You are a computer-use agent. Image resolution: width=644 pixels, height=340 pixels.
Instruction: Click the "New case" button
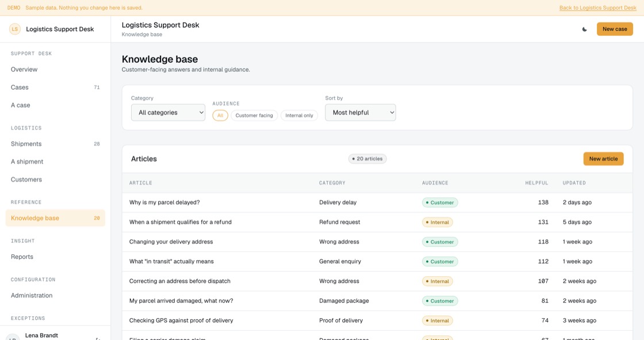(x=615, y=29)
